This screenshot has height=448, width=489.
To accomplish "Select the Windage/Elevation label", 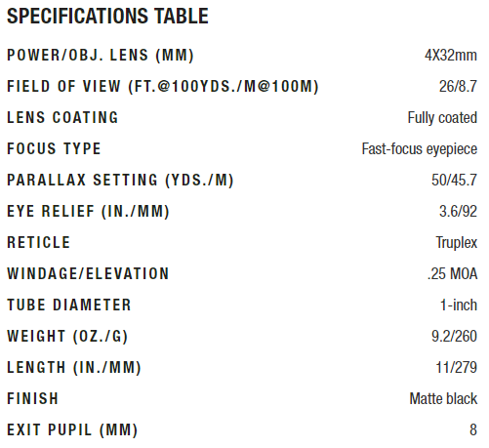I will [x=88, y=273].
